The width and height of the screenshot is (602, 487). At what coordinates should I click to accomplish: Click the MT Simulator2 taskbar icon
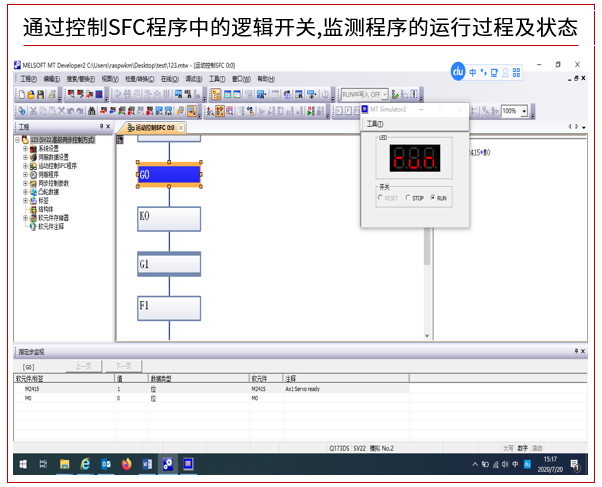pos(188,465)
